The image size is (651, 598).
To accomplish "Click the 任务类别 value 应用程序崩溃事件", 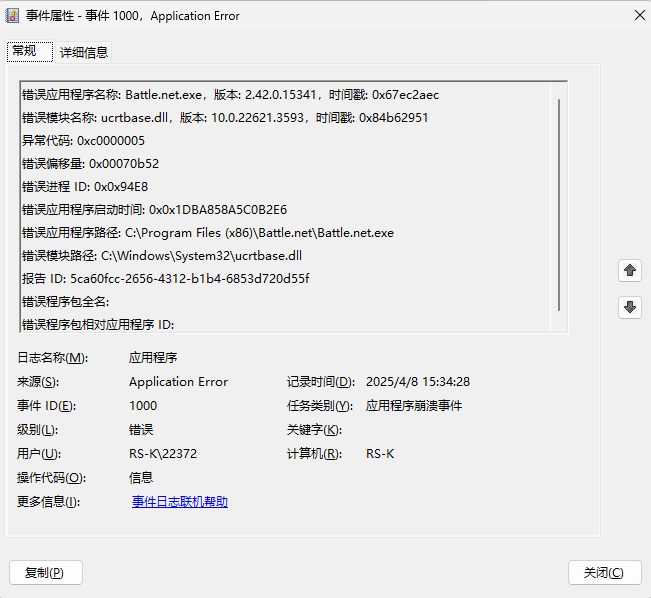I will pyautogui.click(x=414, y=406).
